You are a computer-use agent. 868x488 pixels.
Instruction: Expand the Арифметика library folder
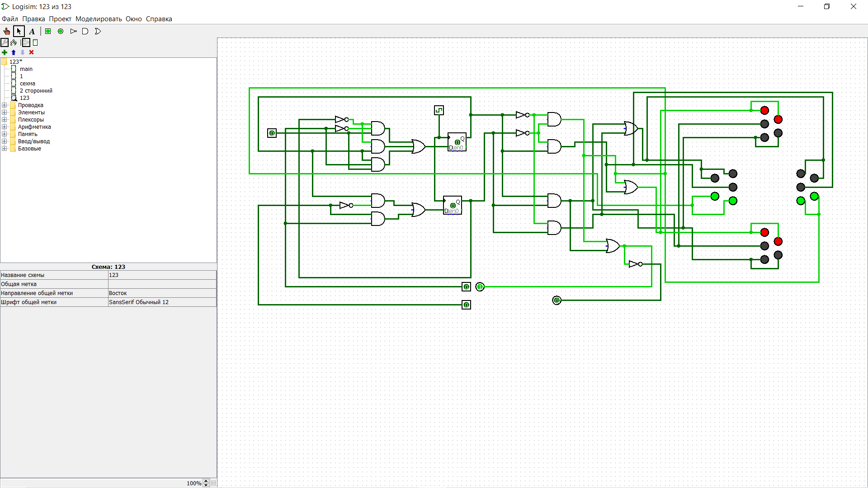tap(5, 127)
